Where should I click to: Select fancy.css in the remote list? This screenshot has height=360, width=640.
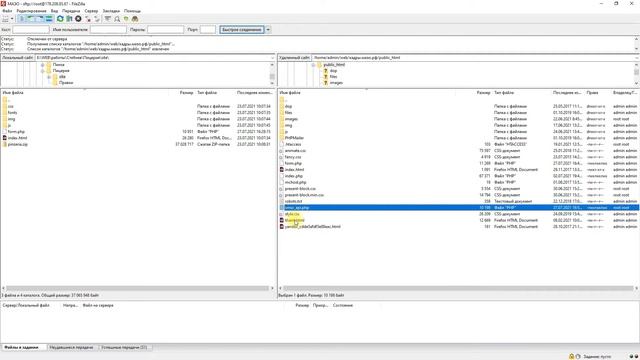pos(293,157)
